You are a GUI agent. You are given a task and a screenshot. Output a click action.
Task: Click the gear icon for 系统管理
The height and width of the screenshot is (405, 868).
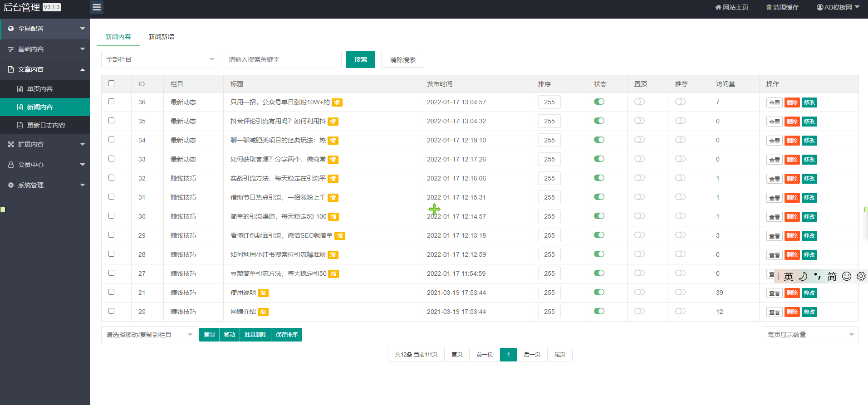(x=11, y=185)
